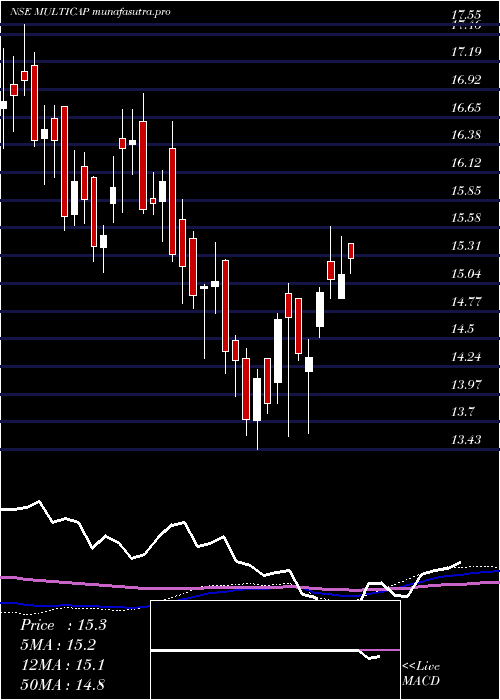
Task: Click the last red candlestick near 15.31
Action: tap(351, 251)
